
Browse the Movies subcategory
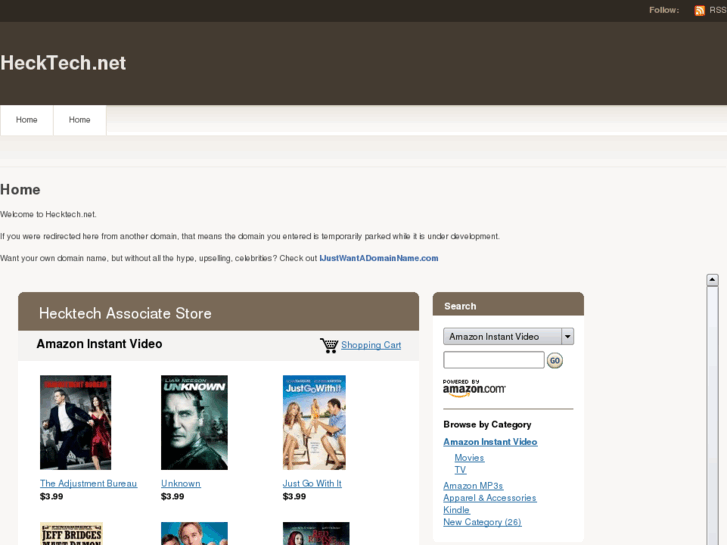coord(469,458)
